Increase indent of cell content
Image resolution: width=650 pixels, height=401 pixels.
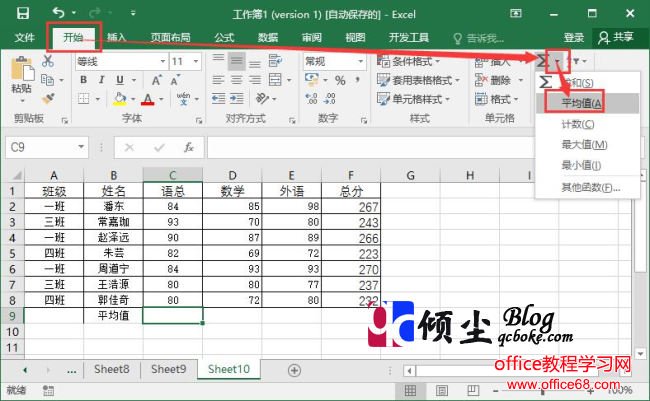[x=237, y=99]
